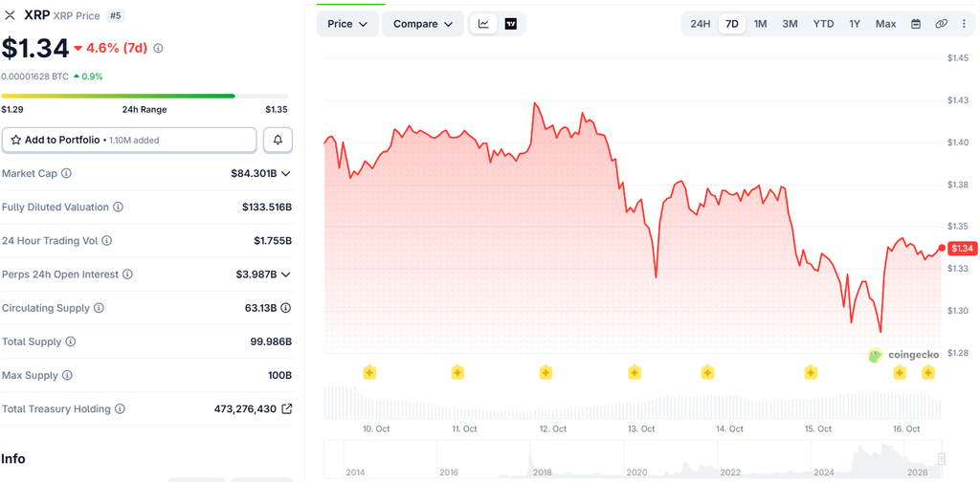980x482 pixels.
Task: Open info icon beside 7d percent change
Action: click(158, 48)
